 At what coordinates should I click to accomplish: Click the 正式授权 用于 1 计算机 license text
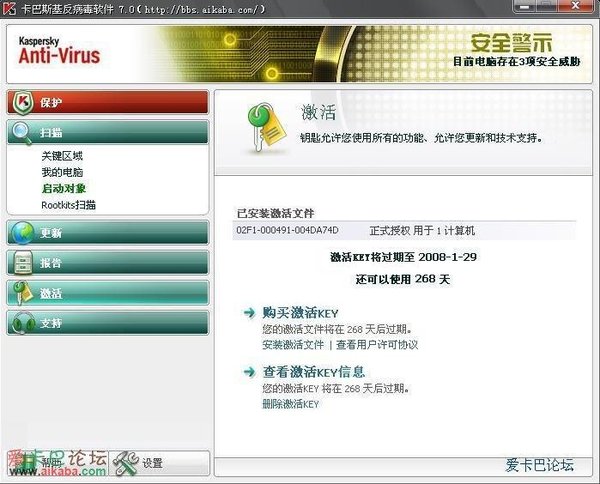[422, 231]
